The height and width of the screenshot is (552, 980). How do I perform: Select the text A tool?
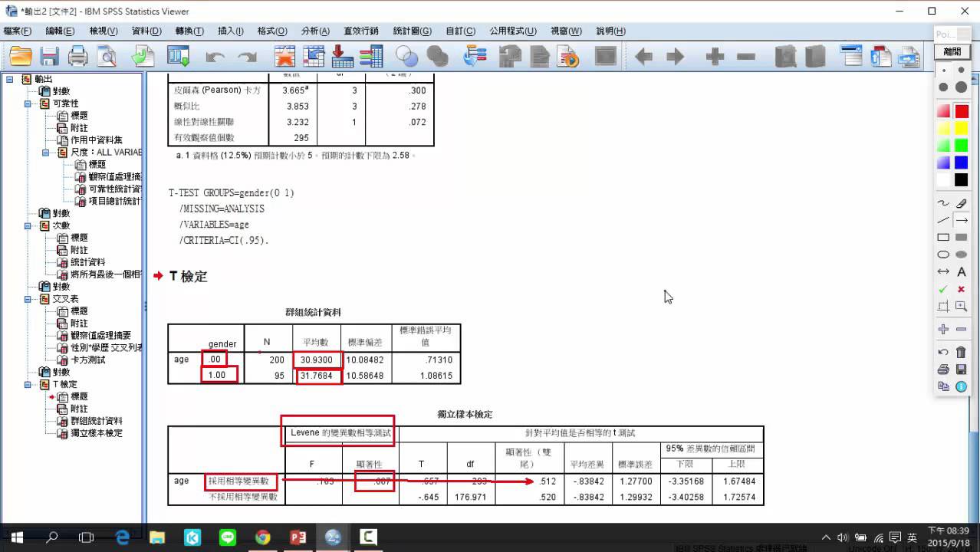click(962, 272)
